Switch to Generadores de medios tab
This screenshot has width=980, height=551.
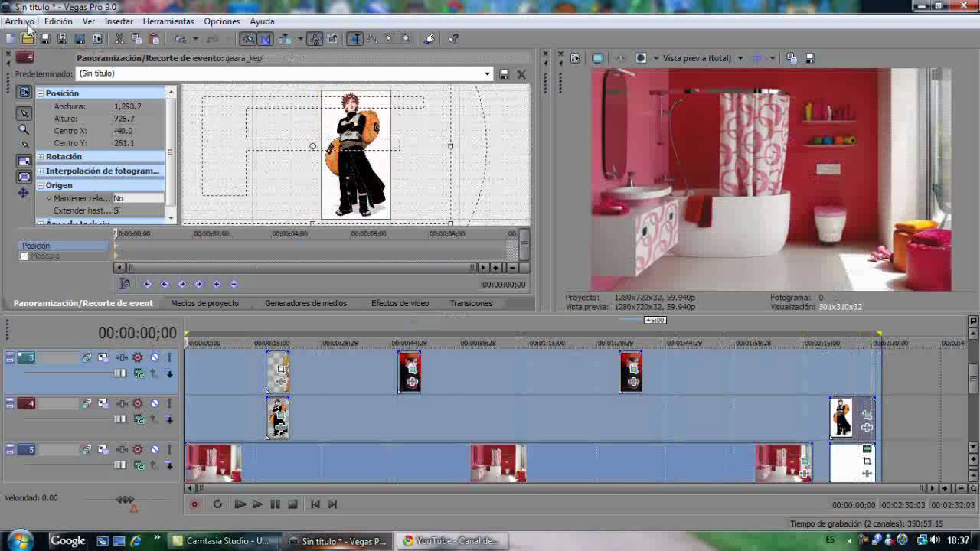(305, 303)
